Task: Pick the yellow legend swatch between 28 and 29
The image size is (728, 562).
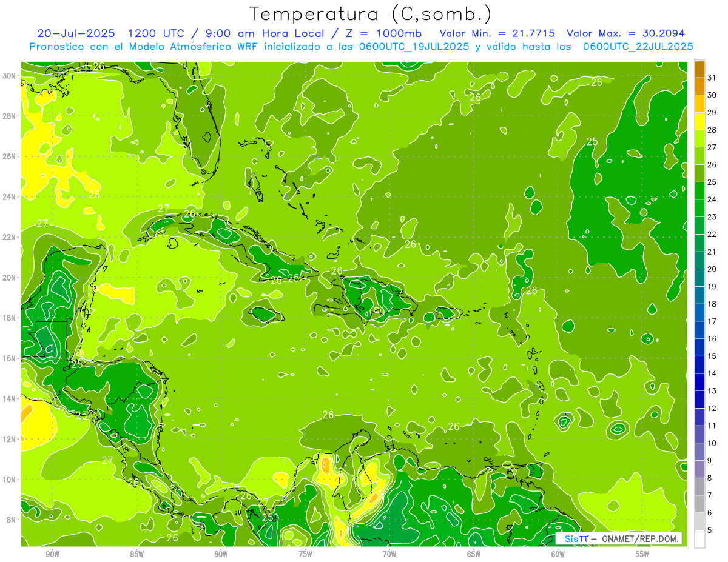Action: [699, 121]
